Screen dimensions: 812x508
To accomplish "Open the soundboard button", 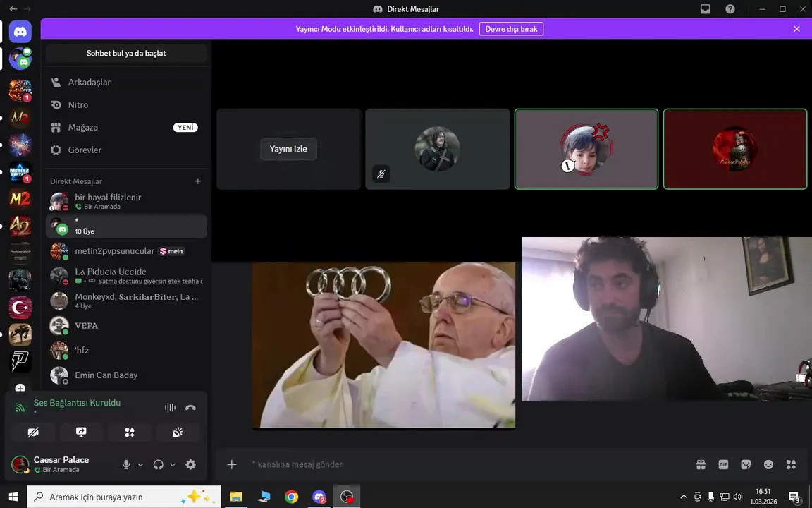I will 178,433.
